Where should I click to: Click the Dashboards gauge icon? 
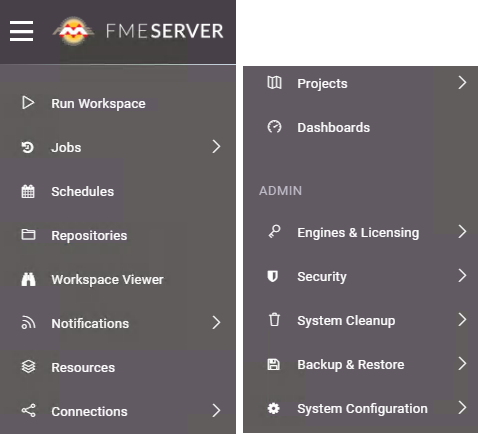[x=274, y=127]
